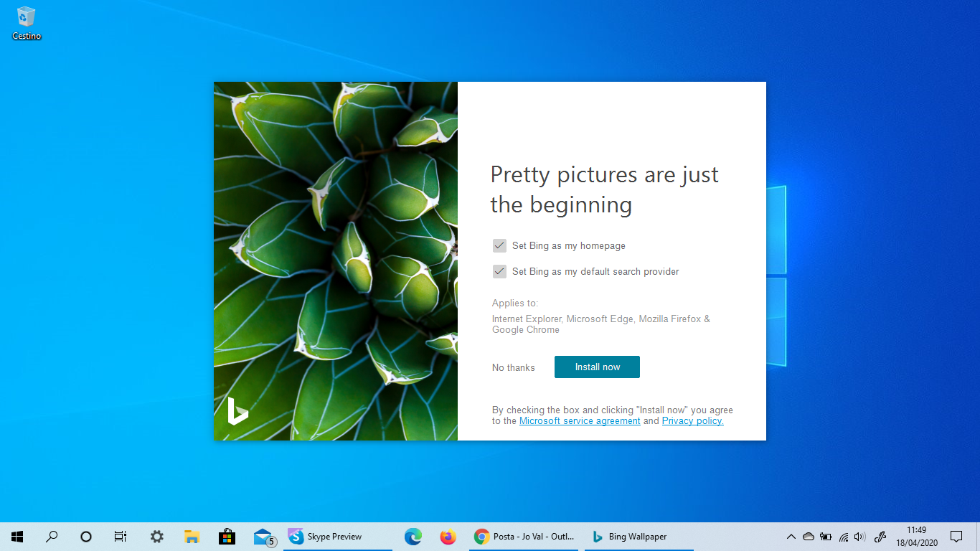Click the Pretty pictures heading text

604,189
